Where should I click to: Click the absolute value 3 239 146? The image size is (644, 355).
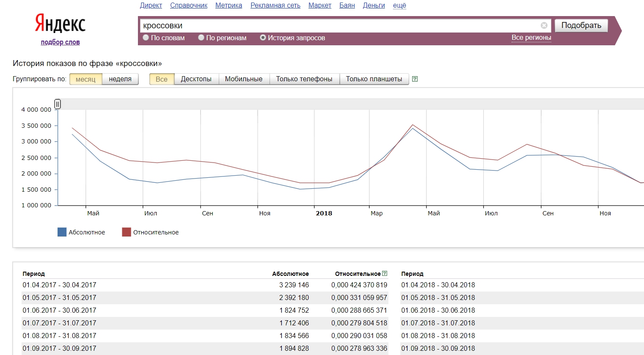point(294,285)
